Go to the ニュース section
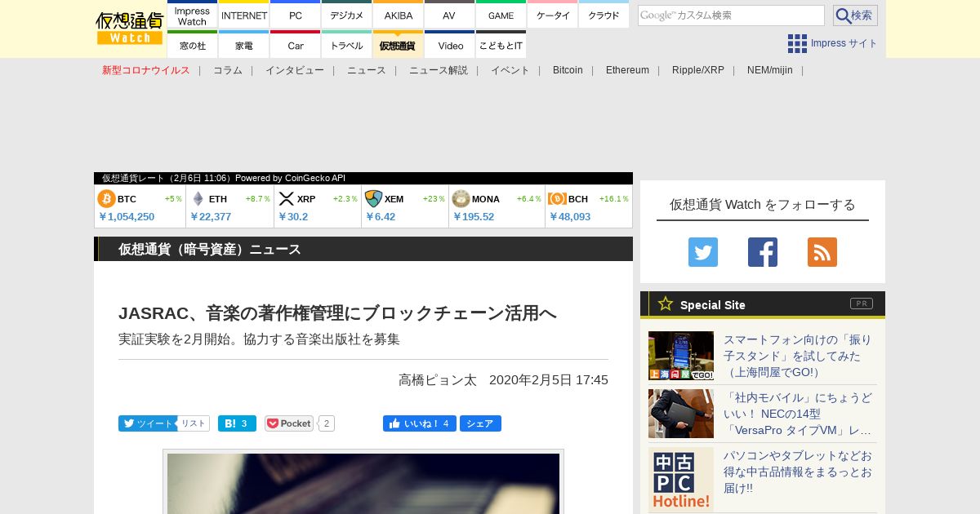 [x=367, y=70]
